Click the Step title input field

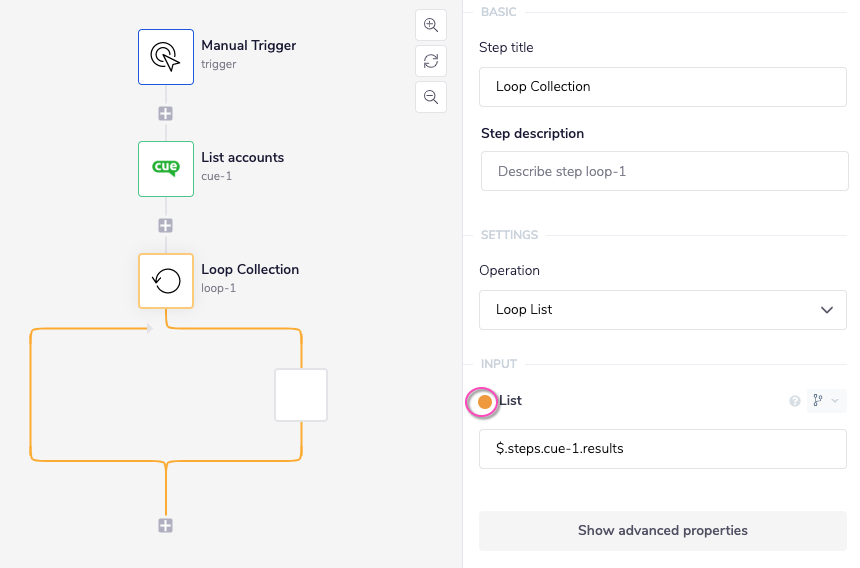coord(663,87)
